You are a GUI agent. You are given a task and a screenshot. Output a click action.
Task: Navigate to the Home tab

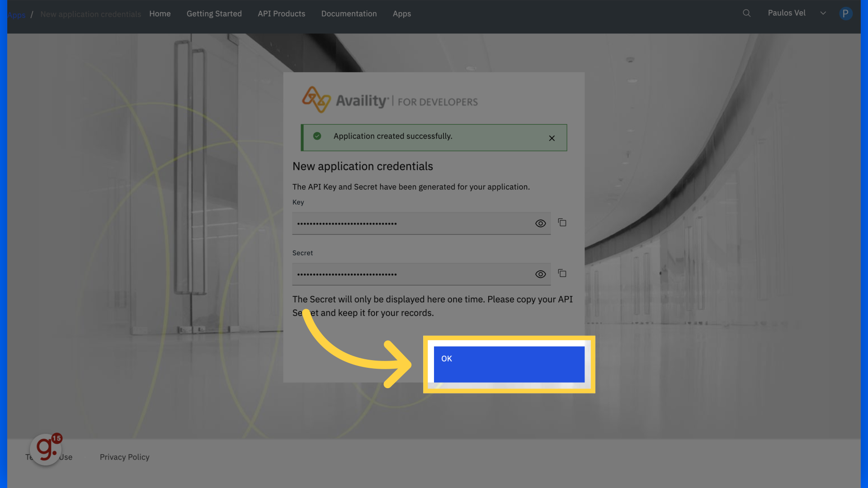[x=160, y=14]
